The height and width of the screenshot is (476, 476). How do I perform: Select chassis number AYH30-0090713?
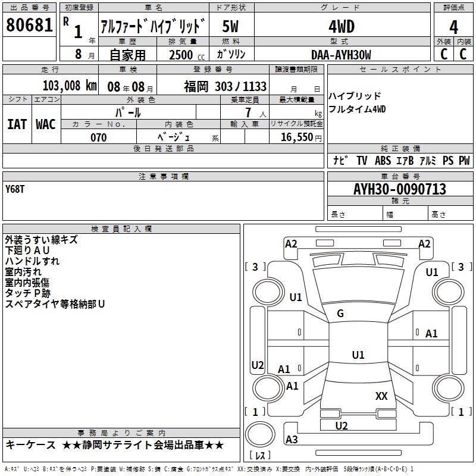[400, 189]
